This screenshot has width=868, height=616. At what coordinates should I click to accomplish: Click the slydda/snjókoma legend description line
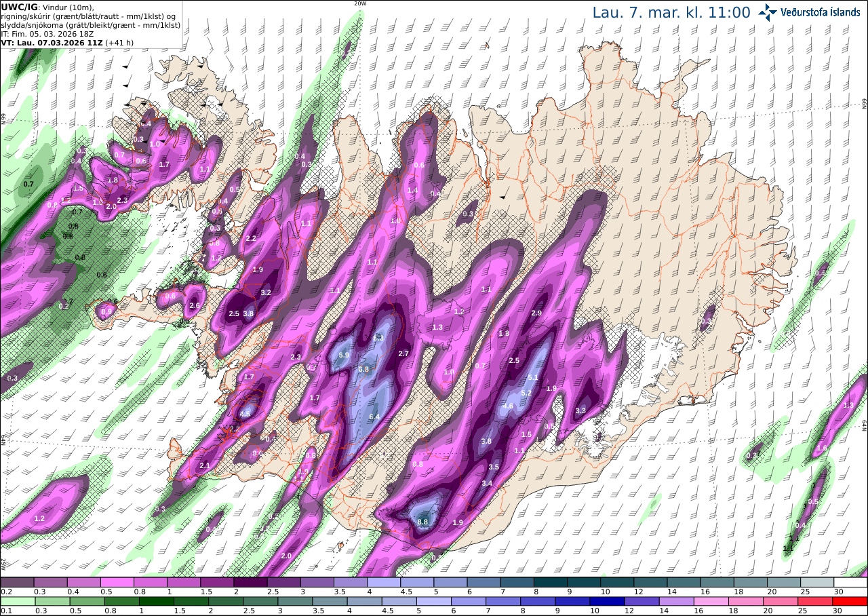coord(91,24)
